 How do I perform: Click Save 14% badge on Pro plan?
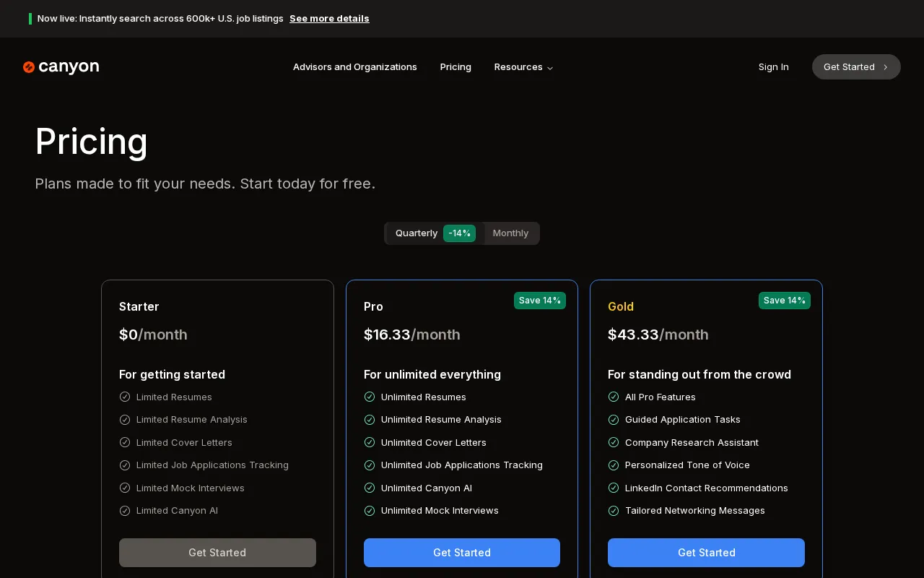tap(540, 301)
